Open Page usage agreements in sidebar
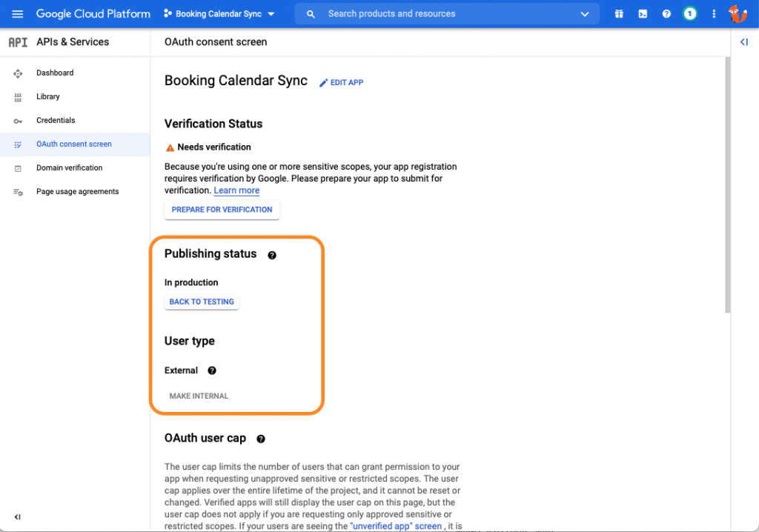Image resolution: width=759 pixels, height=532 pixels. tap(77, 191)
